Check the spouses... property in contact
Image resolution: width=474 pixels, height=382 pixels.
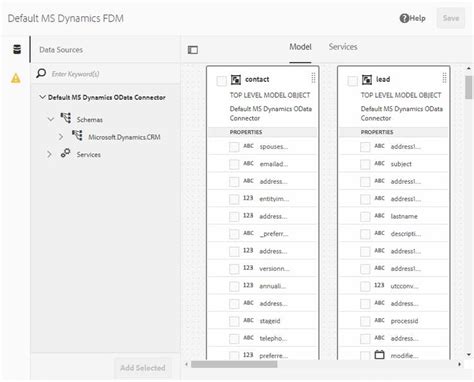pyautogui.click(x=234, y=147)
